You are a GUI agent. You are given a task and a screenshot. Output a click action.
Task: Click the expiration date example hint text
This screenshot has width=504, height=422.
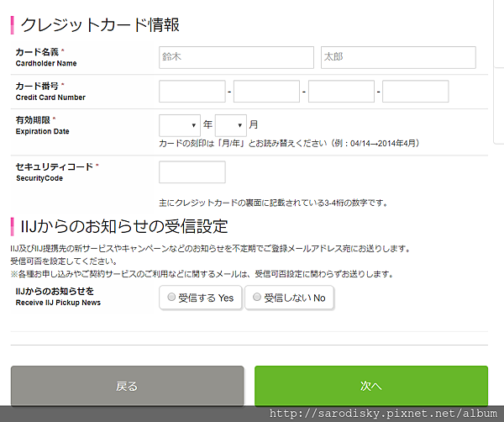pyautogui.click(x=289, y=143)
